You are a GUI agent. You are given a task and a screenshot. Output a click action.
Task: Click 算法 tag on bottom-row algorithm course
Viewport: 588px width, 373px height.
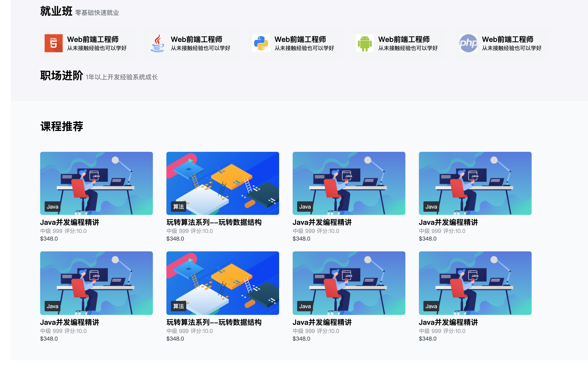[x=179, y=306]
